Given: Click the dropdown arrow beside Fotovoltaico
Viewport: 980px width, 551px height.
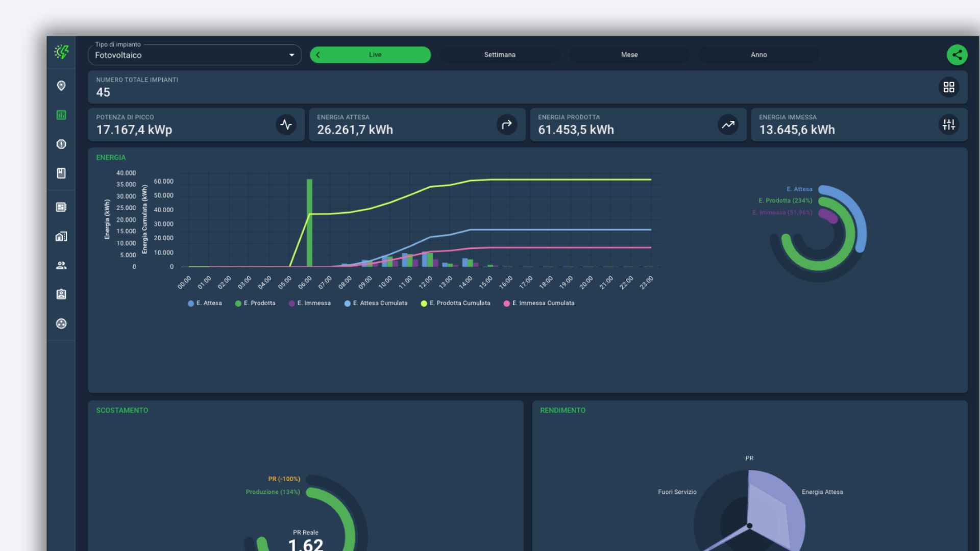Looking at the screenshot, I should point(291,55).
